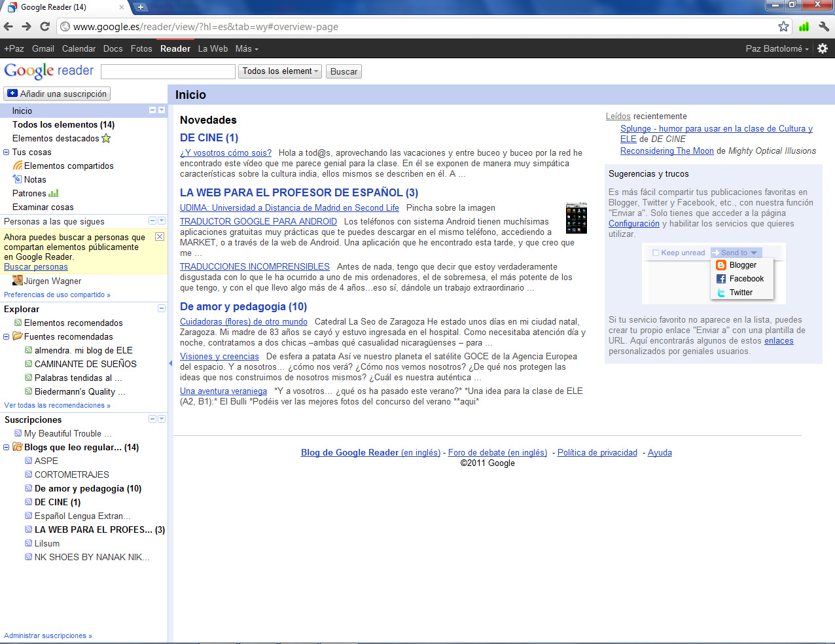Click the star beside Elementos destacados
Viewport: 835px width, 644px height.
click(106, 138)
